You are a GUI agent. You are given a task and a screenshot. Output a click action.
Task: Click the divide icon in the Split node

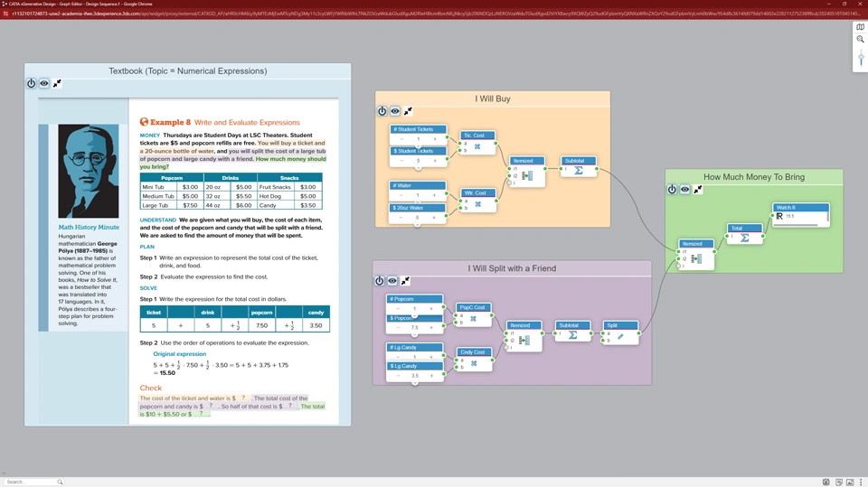(x=620, y=336)
